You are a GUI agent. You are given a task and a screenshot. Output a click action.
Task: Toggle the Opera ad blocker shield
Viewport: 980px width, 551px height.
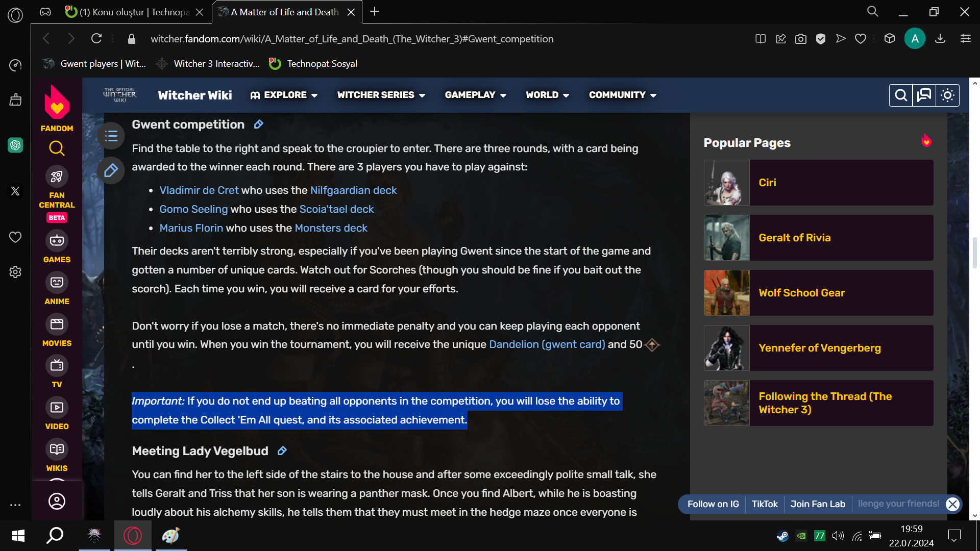[821, 39]
